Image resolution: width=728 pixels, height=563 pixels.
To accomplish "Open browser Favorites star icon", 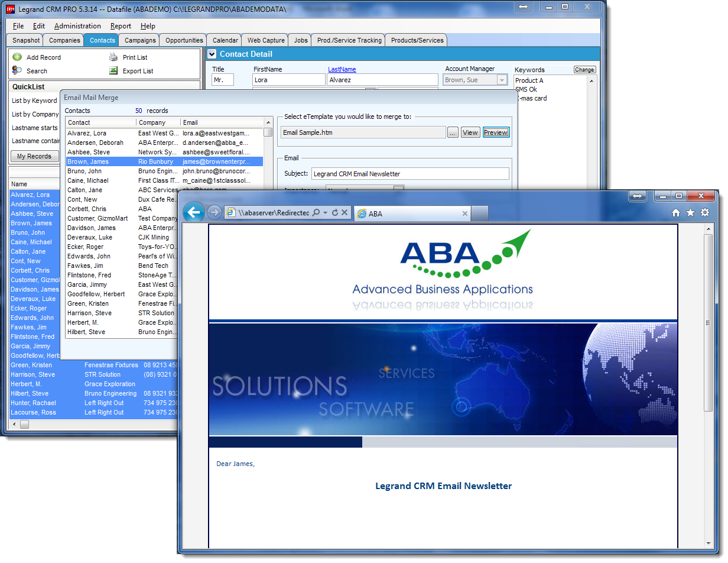I will pyautogui.click(x=690, y=213).
